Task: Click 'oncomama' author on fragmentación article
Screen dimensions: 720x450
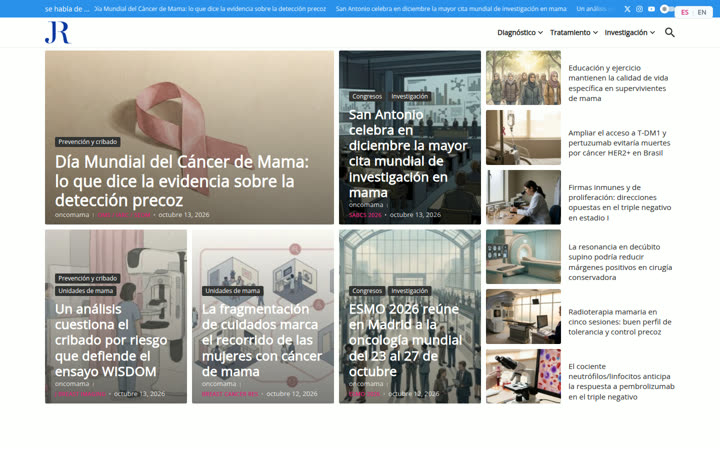Action: pos(219,384)
